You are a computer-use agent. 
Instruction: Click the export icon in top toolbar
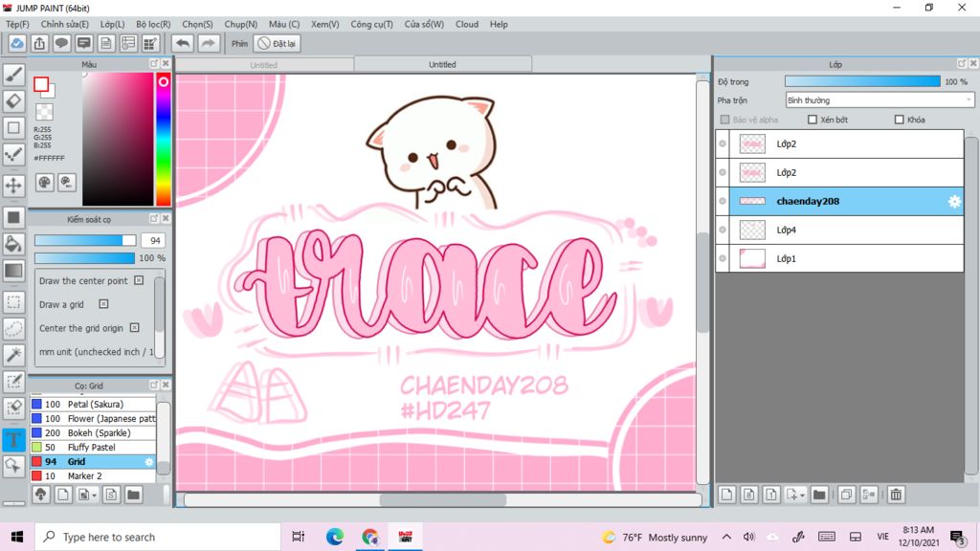[x=39, y=43]
